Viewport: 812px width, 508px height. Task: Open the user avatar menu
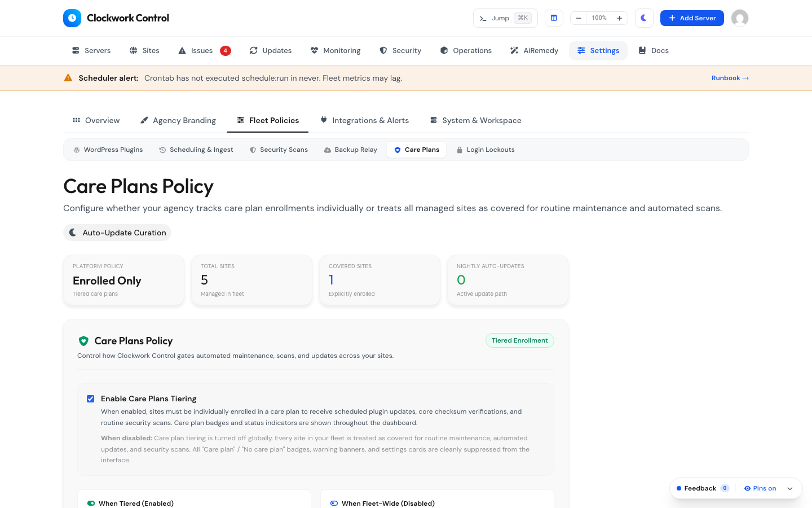tap(740, 18)
